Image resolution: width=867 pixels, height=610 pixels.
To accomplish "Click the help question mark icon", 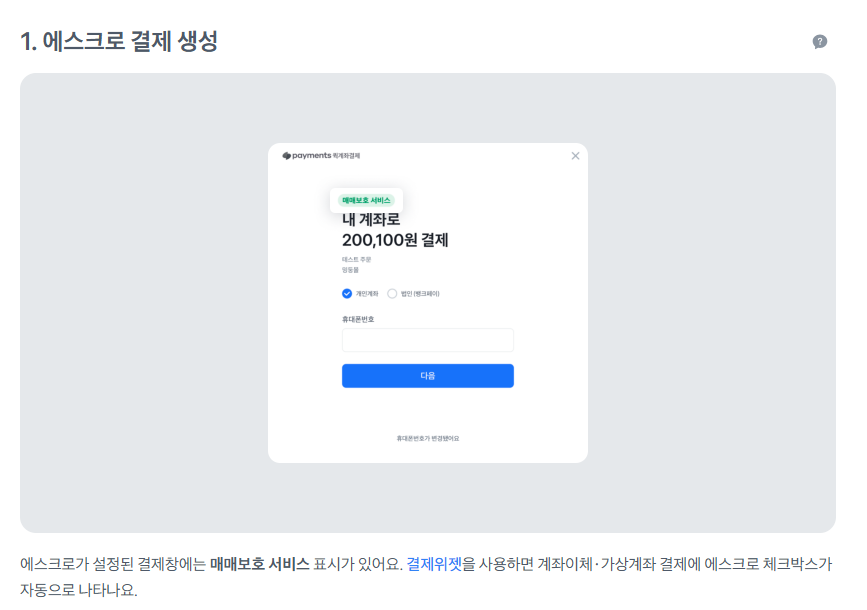I will click(820, 42).
